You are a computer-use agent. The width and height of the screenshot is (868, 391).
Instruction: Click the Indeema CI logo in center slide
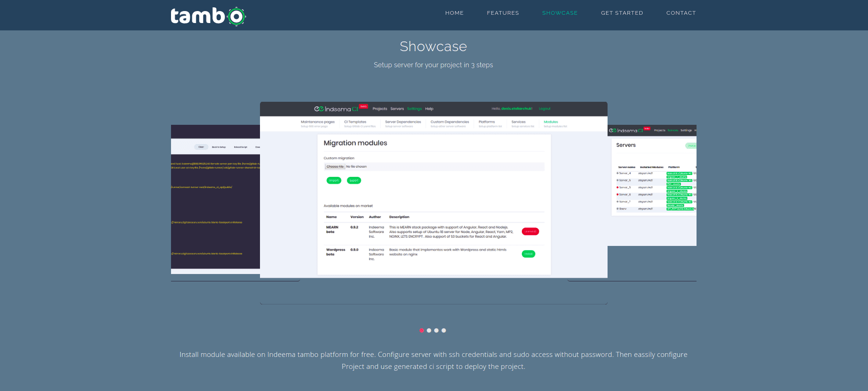point(336,109)
